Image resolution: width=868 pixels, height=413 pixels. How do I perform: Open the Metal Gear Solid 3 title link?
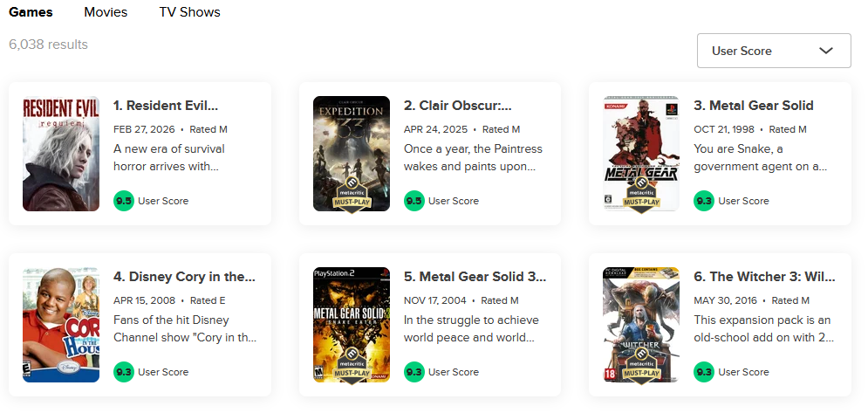(x=475, y=277)
